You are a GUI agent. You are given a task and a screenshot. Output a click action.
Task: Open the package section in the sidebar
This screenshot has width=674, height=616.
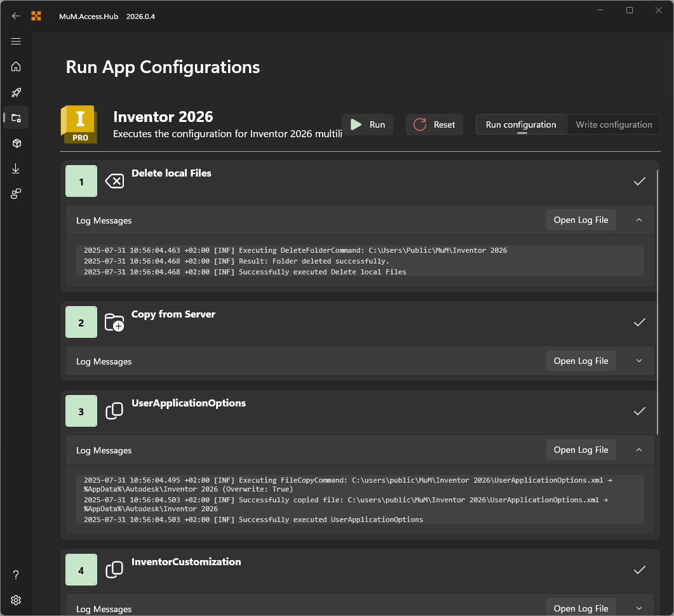pyautogui.click(x=16, y=143)
